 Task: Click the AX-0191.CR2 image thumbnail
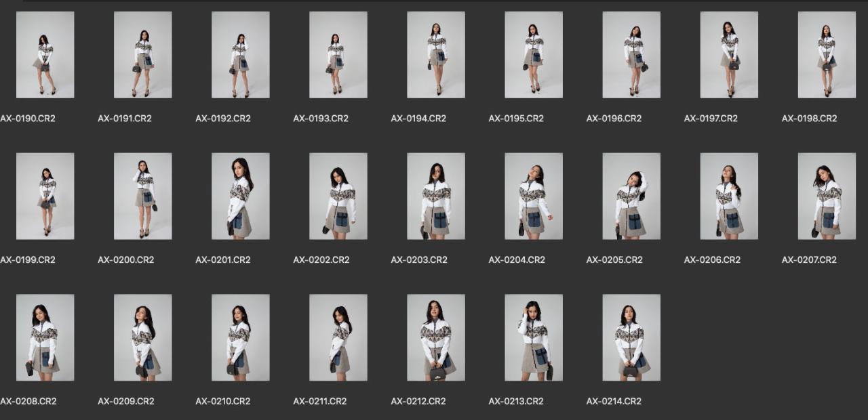[x=142, y=55]
